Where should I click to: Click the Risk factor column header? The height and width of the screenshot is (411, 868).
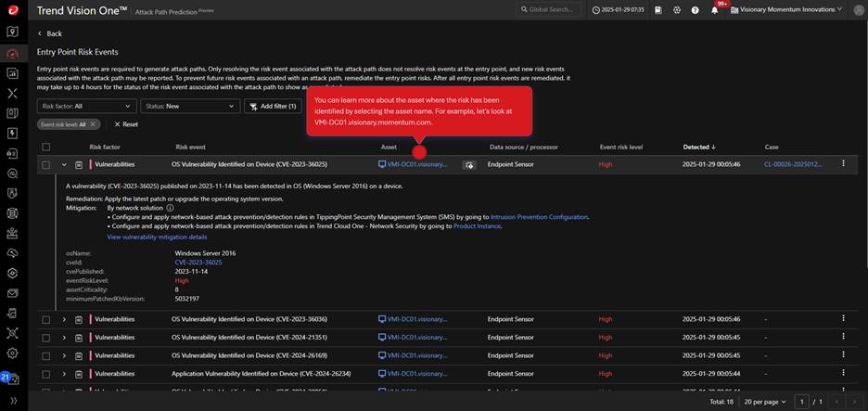coord(105,148)
